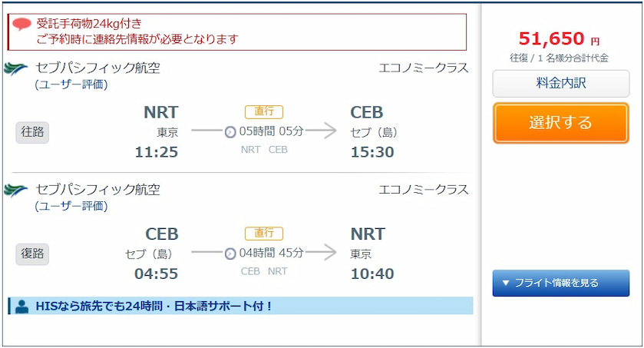644x348 pixels.
Task: Click the HIS support person icon
Action: click(x=22, y=307)
